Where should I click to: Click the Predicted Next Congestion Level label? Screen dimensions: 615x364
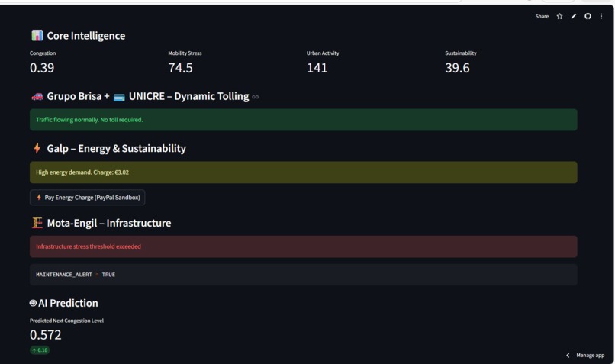coord(66,321)
